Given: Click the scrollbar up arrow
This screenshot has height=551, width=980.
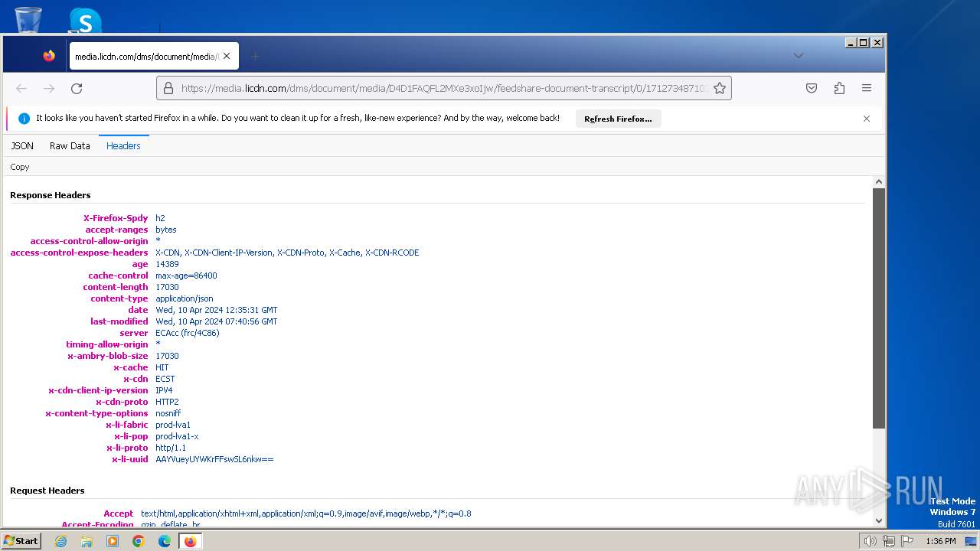Looking at the screenshot, I should click(x=878, y=182).
